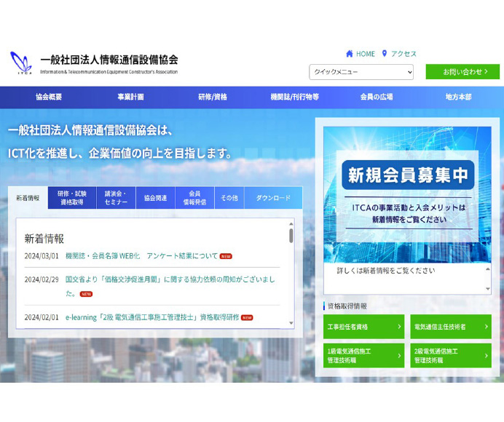
Task: Open the HOME link
Action: [366, 54]
